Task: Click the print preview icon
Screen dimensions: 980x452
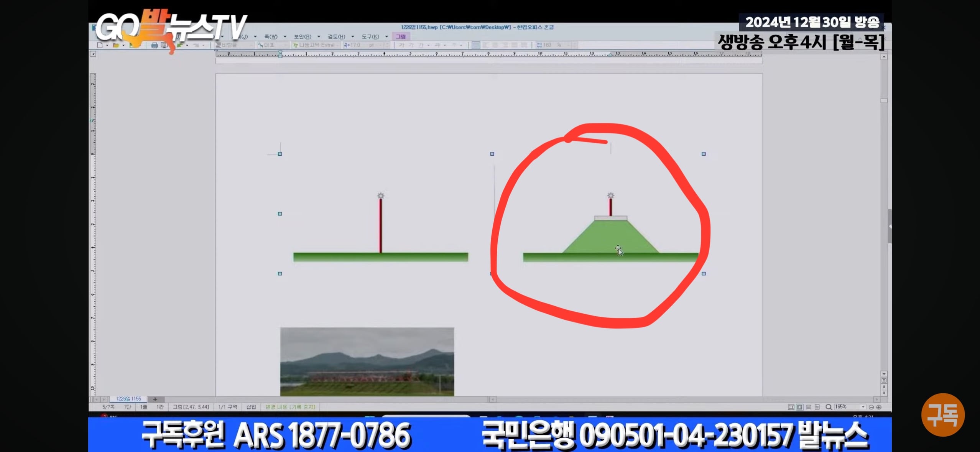Action: tap(164, 45)
